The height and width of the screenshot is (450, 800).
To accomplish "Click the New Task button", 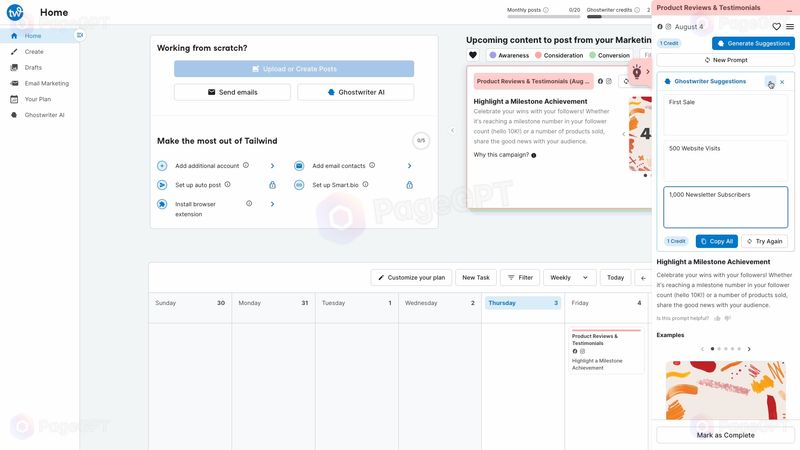I will (476, 278).
